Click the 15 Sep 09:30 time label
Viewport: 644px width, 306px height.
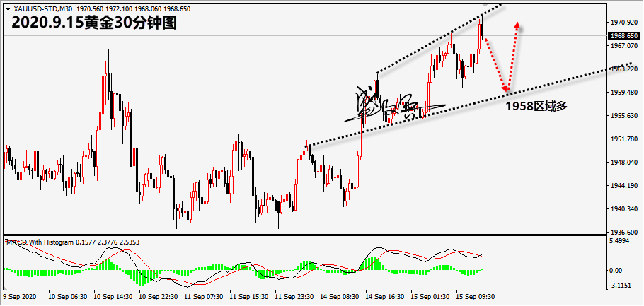click(476, 297)
